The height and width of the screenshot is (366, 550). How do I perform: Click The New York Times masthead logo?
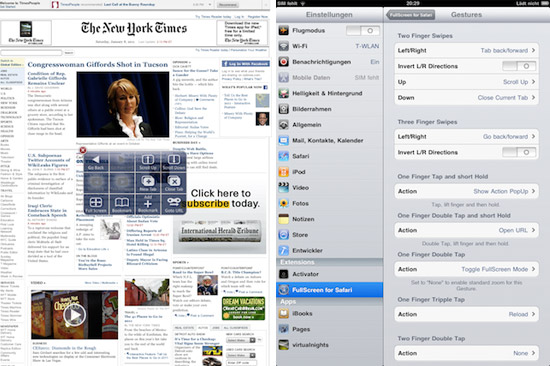pos(134,28)
